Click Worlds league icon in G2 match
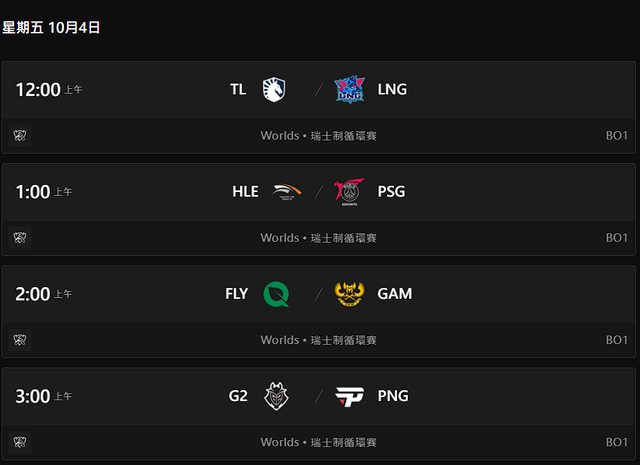 point(20,442)
